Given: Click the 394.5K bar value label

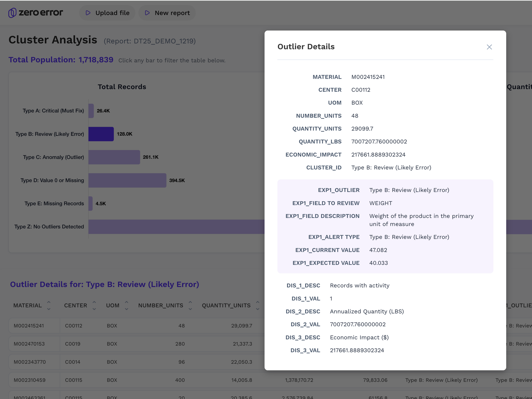Looking at the screenshot, I should point(177,180).
